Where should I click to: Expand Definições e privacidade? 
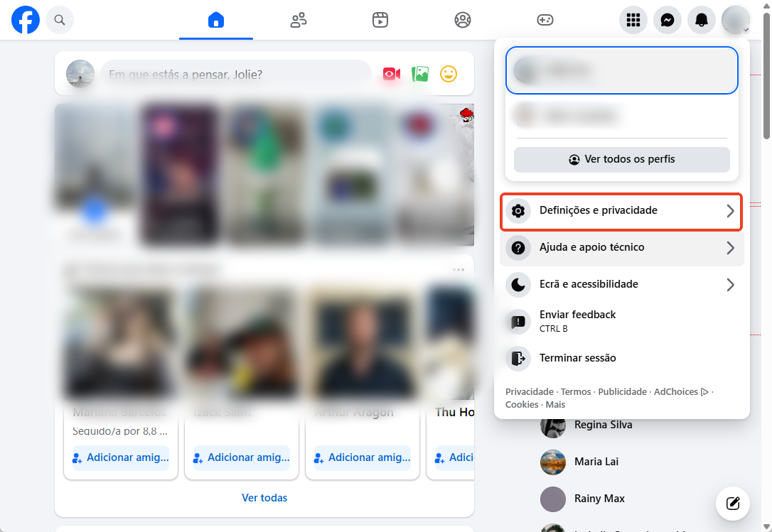tap(621, 210)
